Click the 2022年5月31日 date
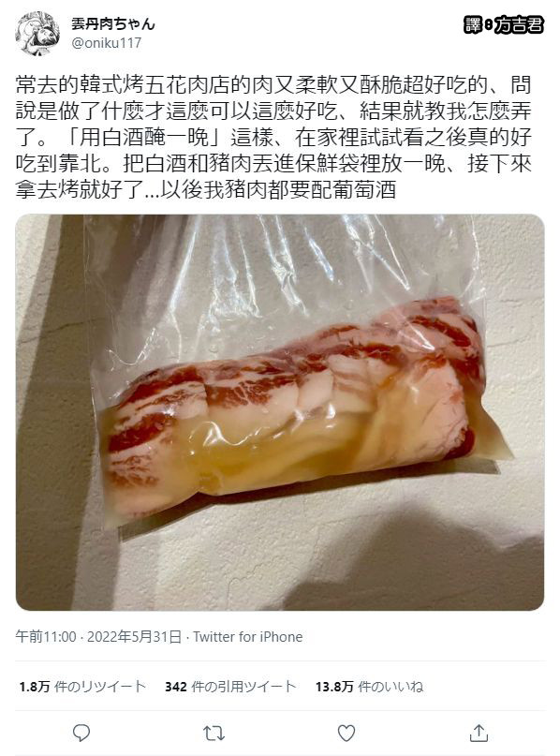The height and width of the screenshot is (756, 560). [135, 637]
